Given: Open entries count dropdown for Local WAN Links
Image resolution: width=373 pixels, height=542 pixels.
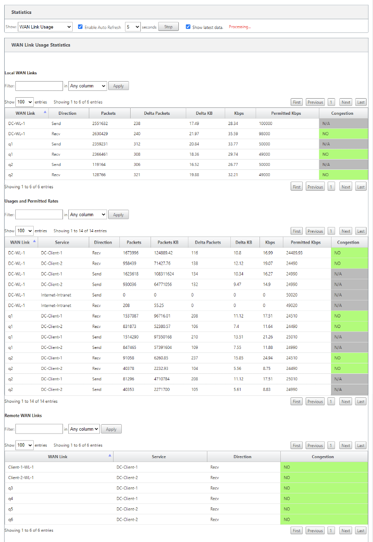Looking at the screenshot, I should point(24,102).
